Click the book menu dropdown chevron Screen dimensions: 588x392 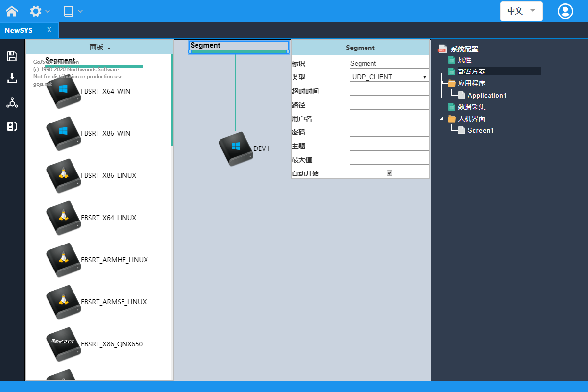pos(80,11)
